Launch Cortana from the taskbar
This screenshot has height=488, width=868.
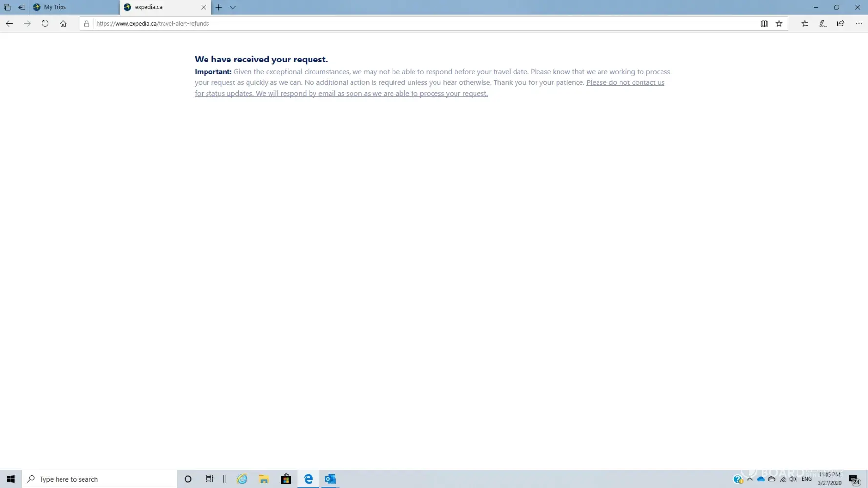tap(188, 479)
